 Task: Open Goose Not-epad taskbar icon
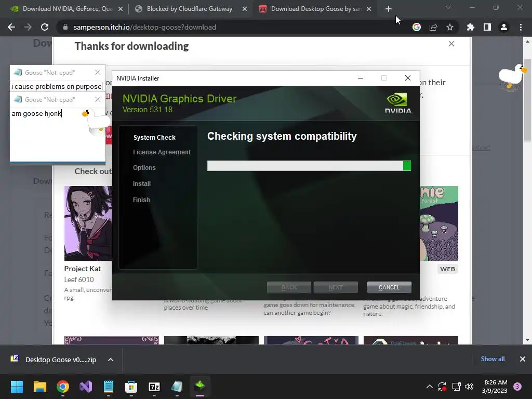click(x=177, y=387)
